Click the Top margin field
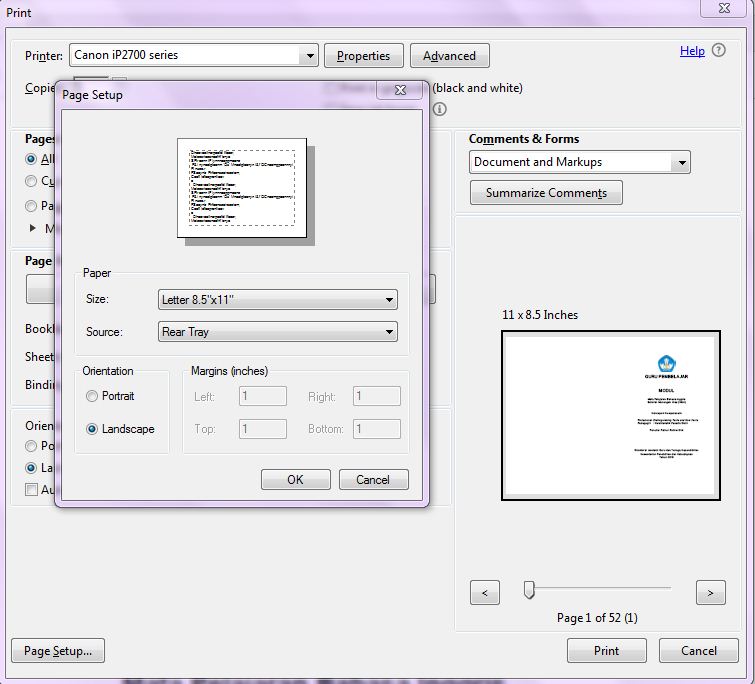Image resolution: width=755 pixels, height=684 pixels. 263,429
